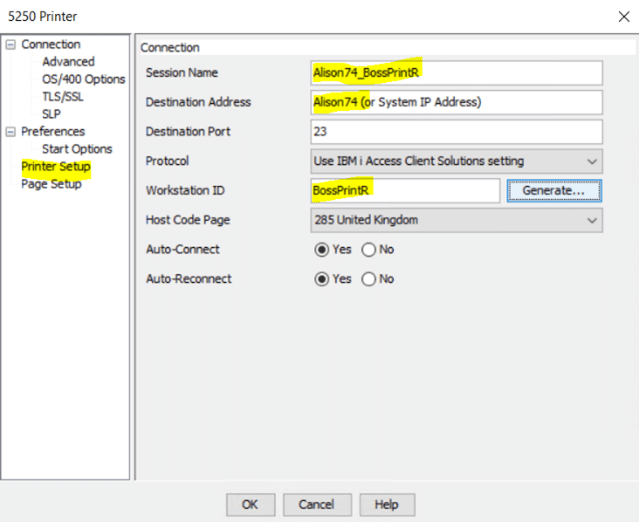Enable Auto-Reconnect Yes option
The image size is (639, 522).
click(322, 279)
